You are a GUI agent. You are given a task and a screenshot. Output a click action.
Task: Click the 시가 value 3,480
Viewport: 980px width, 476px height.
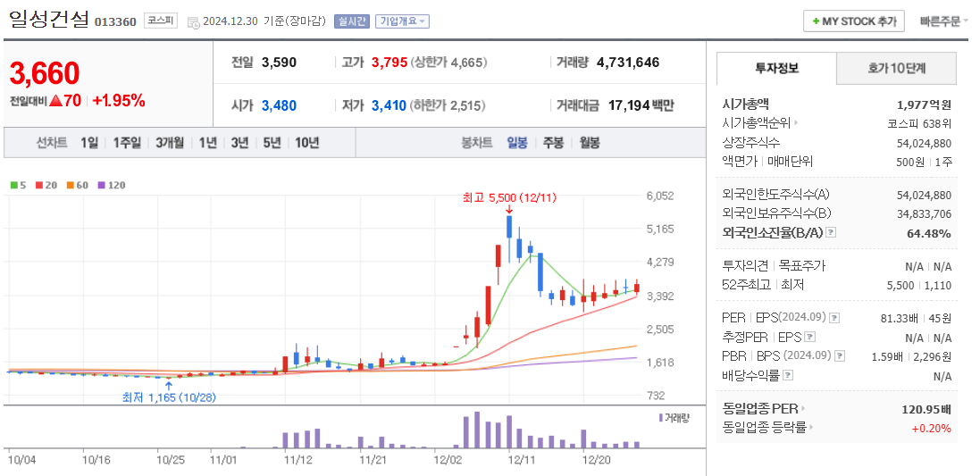pos(279,105)
